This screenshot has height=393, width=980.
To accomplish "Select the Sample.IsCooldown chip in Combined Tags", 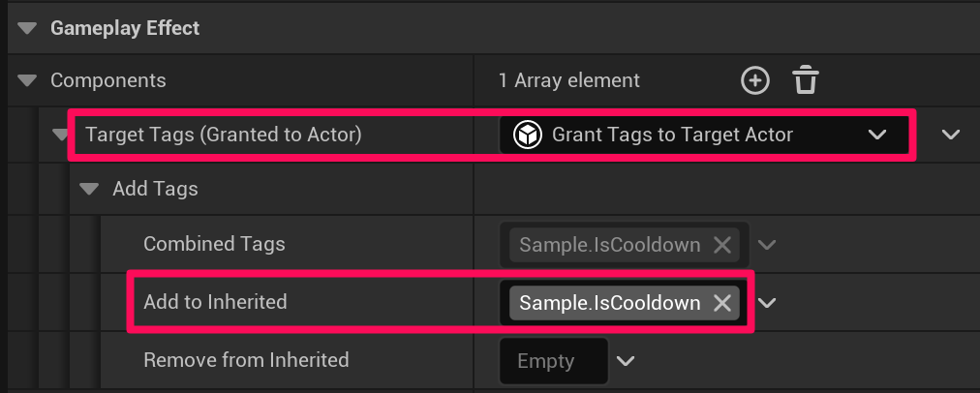I will click(609, 245).
